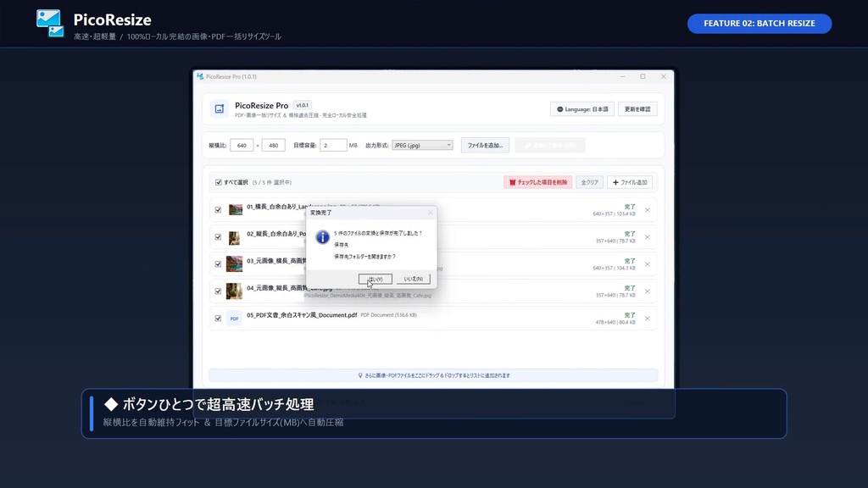The height and width of the screenshot is (488, 868).
Task: Open the 出力形式 JPEG (.jpg) dropdown
Action: pyautogui.click(x=422, y=145)
